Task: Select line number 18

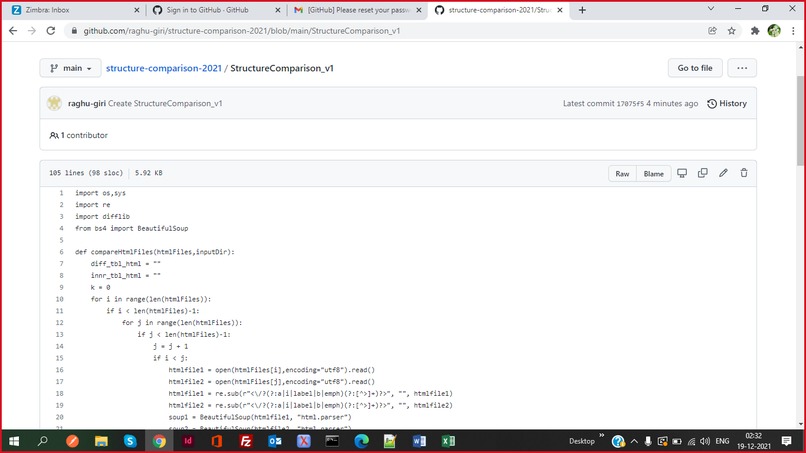Action: [x=60, y=394]
